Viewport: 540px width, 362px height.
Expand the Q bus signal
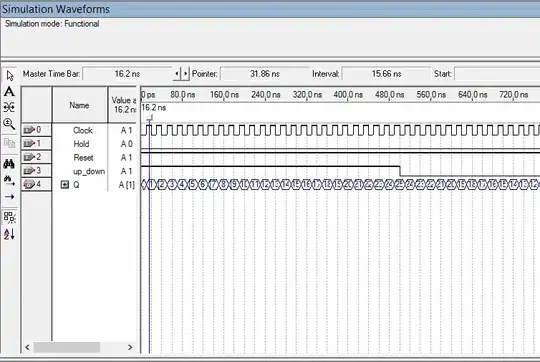(x=64, y=185)
